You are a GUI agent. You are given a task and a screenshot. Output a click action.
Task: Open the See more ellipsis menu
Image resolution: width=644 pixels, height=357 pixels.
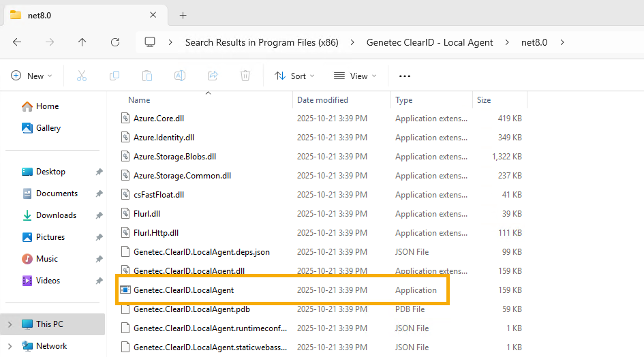[405, 76]
